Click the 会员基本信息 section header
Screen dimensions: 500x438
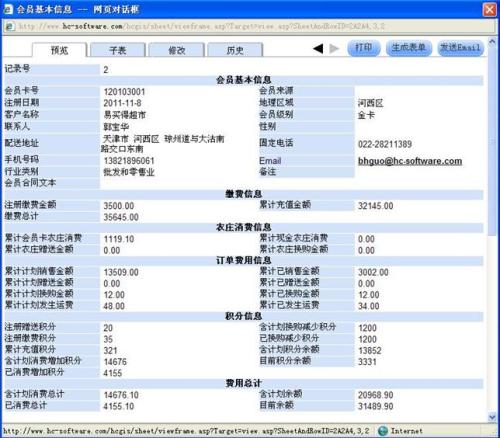244,80
